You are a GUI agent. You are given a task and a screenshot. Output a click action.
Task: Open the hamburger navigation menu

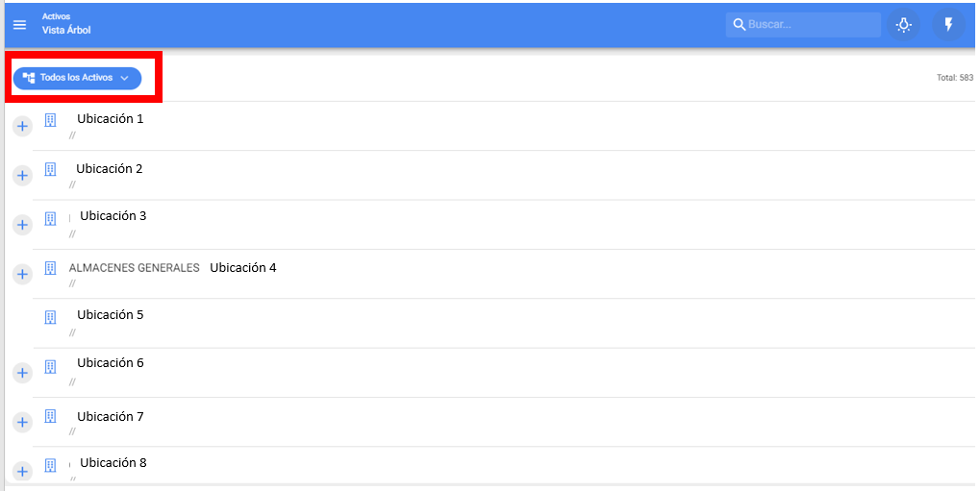coord(19,24)
